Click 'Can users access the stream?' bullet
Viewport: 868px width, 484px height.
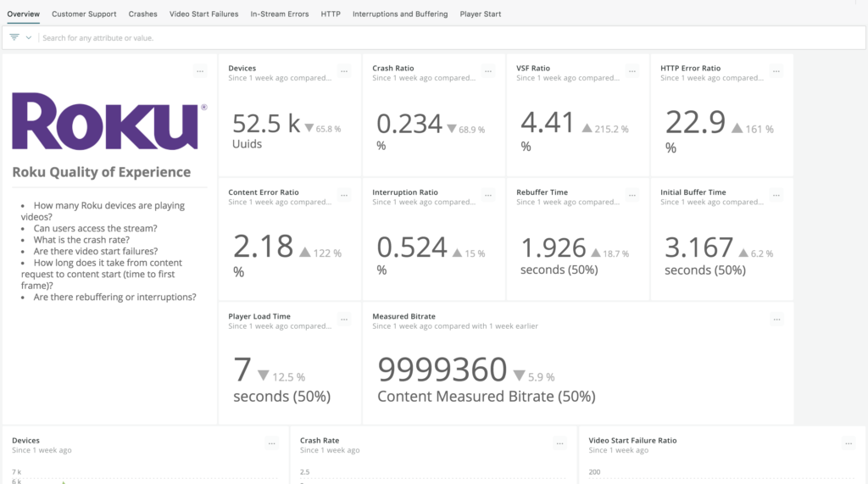(x=95, y=228)
